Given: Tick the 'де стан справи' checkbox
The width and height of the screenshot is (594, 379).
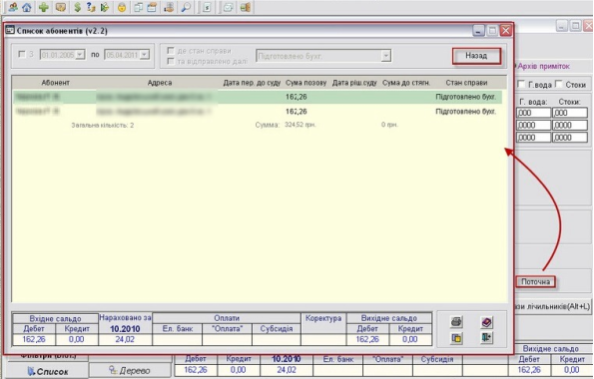Looking at the screenshot, I should pos(170,50).
